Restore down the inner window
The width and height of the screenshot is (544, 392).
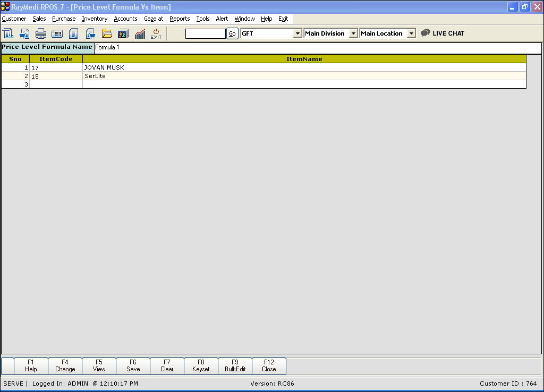coord(525,6)
